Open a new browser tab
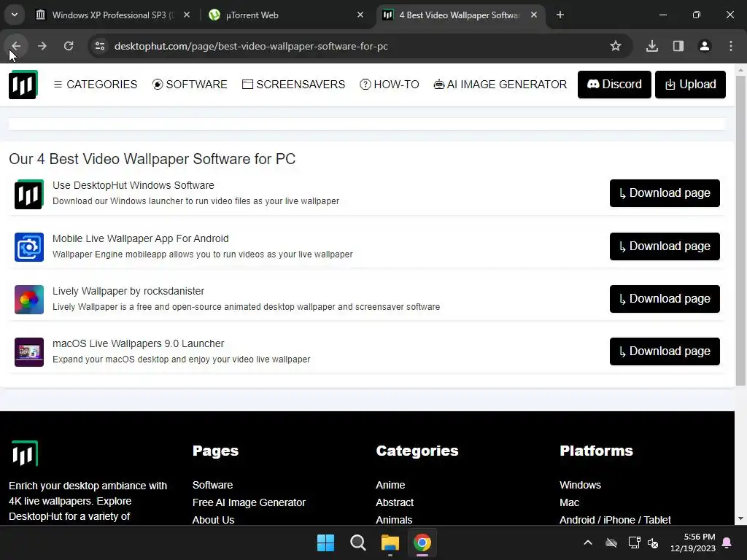The height and width of the screenshot is (560, 747). [560, 15]
